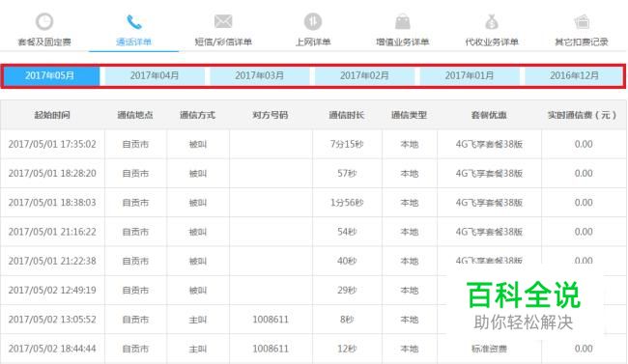Click 主叫 in the 13:05:52 row
Screen dimensions: 628x364
198,320
